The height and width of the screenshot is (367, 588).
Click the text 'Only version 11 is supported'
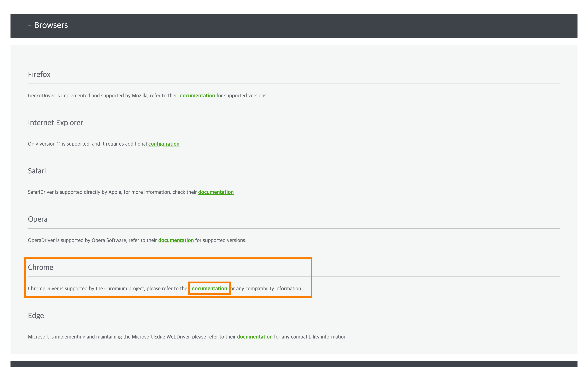tap(59, 144)
